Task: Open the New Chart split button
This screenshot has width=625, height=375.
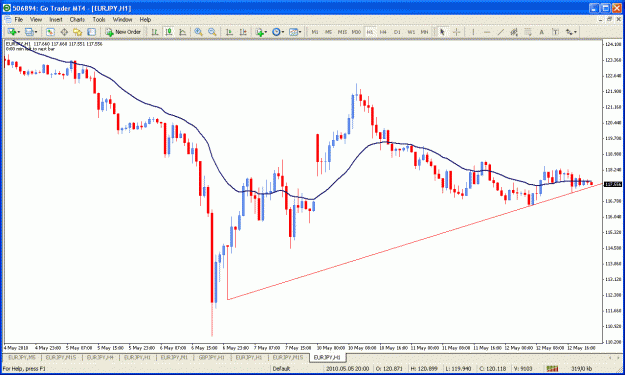Action: click(x=14, y=32)
